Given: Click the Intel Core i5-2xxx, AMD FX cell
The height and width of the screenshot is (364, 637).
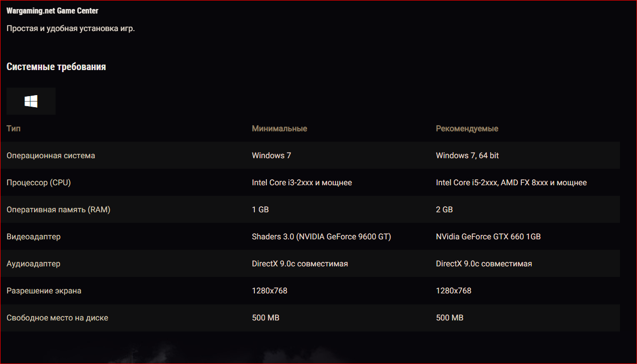Looking at the screenshot, I should coord(511,183).
